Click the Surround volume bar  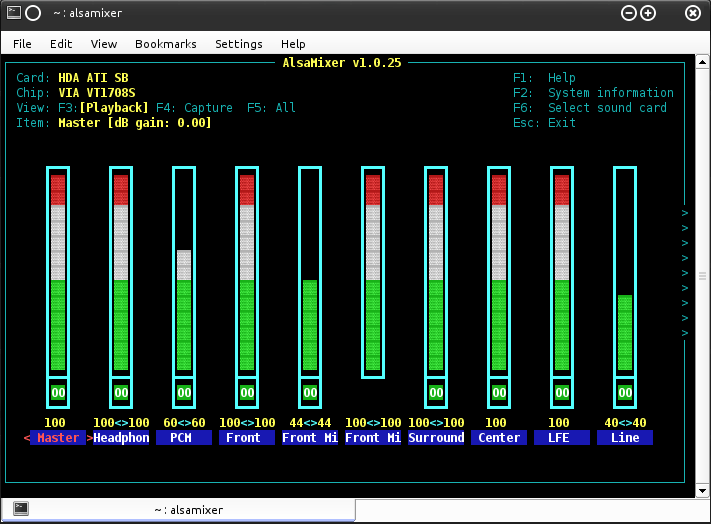[x=436, y=272]
